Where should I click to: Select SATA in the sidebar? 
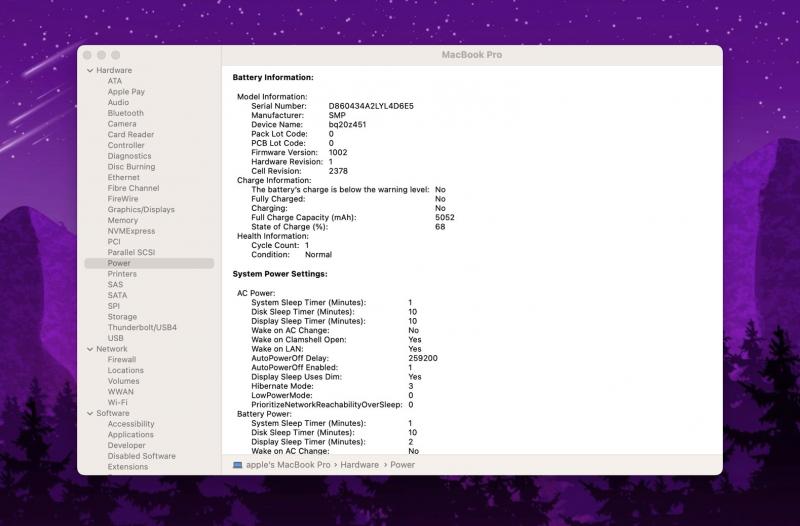click(x=117, y=295)
